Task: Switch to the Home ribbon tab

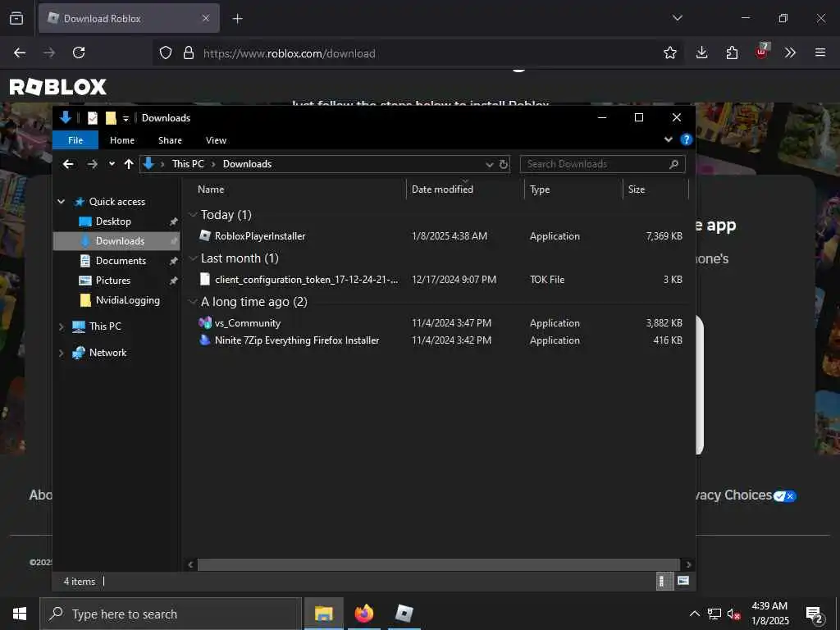Action: pyautogui.click(x=122, y=140)
